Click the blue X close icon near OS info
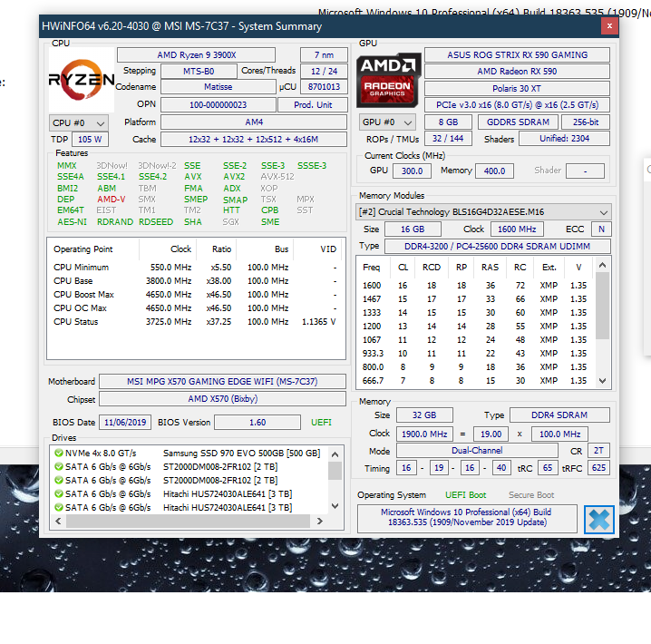651x644 pixels. click(x=598, y=520)
